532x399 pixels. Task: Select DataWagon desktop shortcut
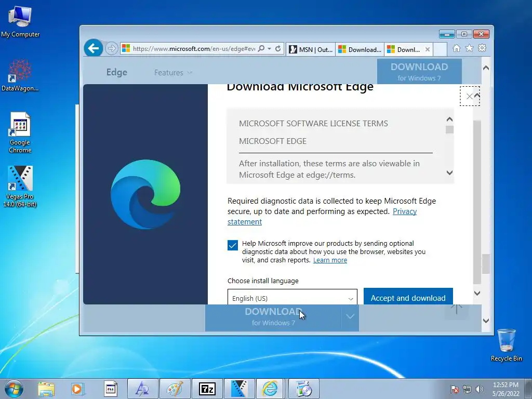[20, 75]
